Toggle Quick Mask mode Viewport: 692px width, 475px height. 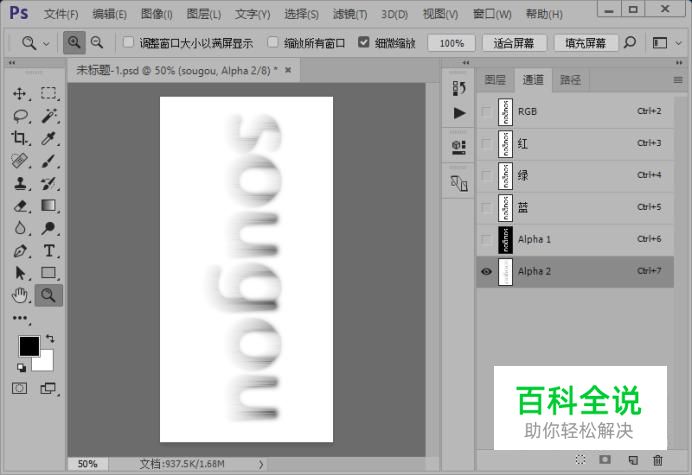19,388
